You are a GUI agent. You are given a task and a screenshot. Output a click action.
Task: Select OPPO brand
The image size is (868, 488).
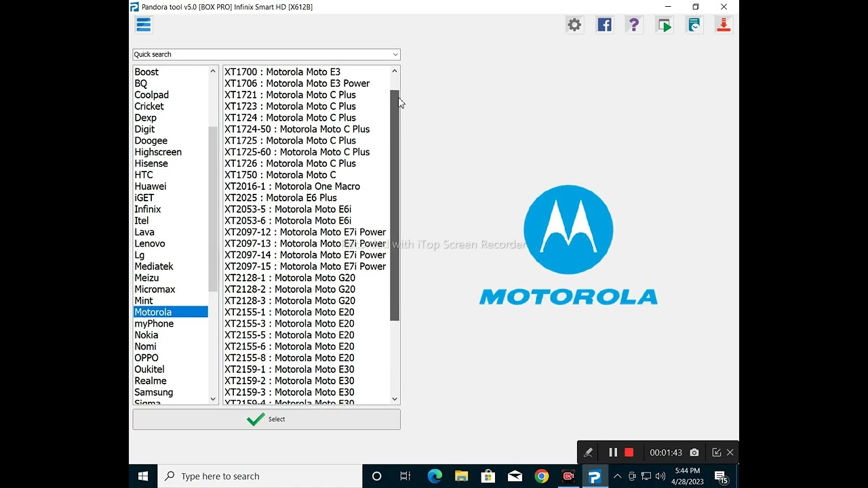(146, 358)
